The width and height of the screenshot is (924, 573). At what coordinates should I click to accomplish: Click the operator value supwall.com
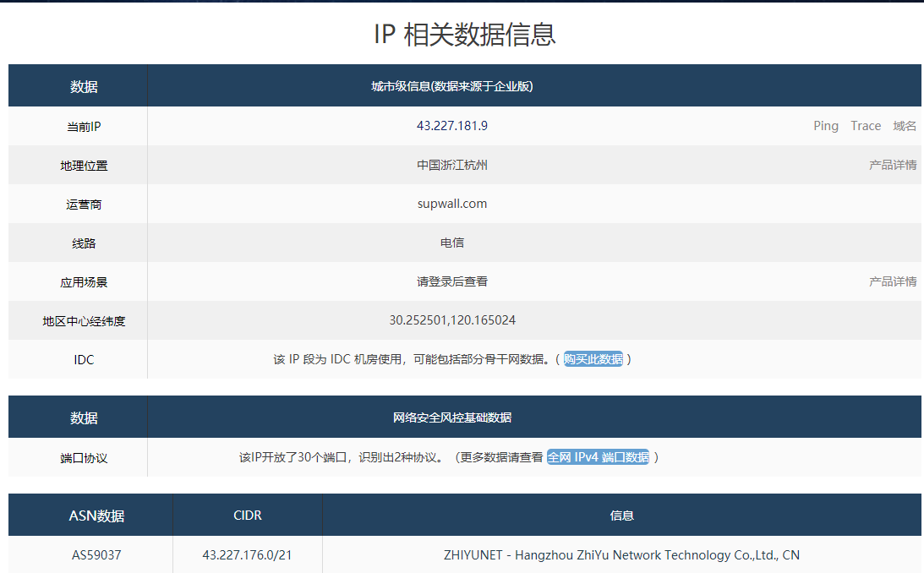click(451, 204)
